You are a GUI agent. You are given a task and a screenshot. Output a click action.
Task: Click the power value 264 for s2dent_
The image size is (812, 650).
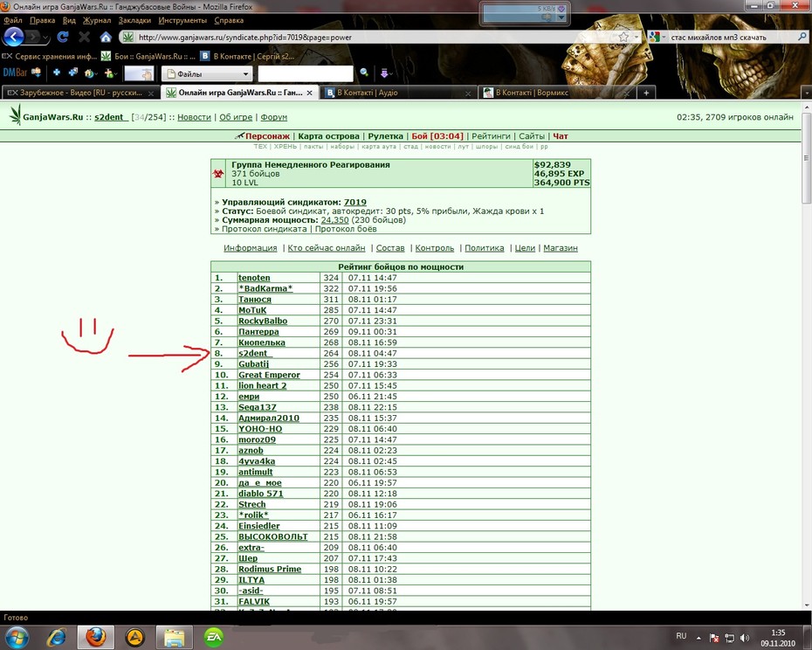(x=331, y=354)
